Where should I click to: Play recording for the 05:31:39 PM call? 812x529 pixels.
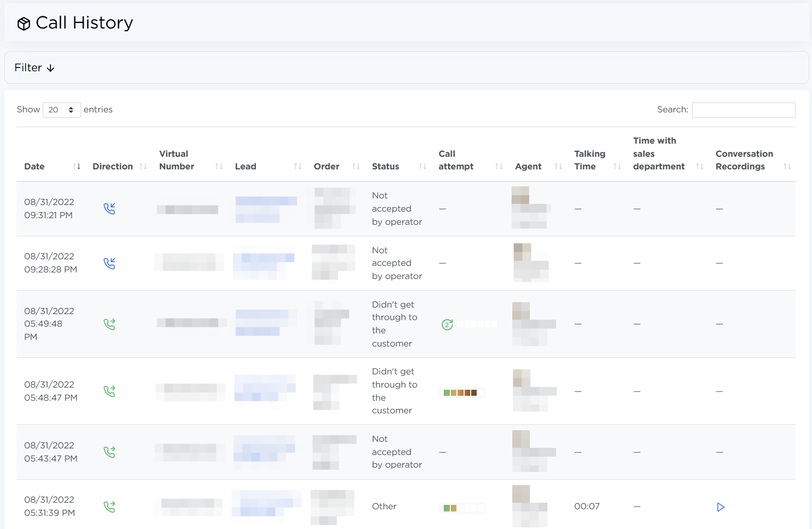tap(720, 507)
